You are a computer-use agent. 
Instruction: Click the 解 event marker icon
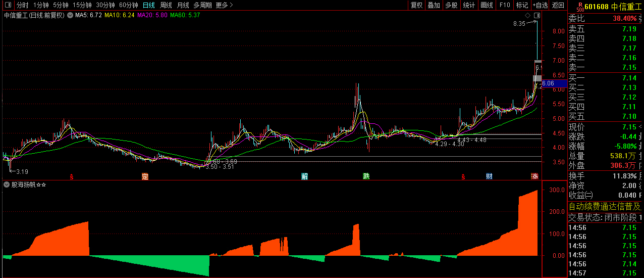pyautogui.click(x=305, y=176)
